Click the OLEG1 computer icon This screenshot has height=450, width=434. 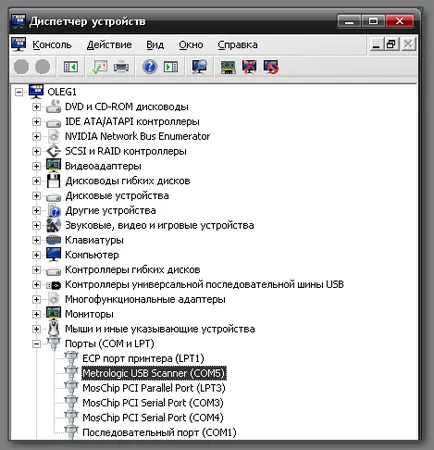point(36,91)
